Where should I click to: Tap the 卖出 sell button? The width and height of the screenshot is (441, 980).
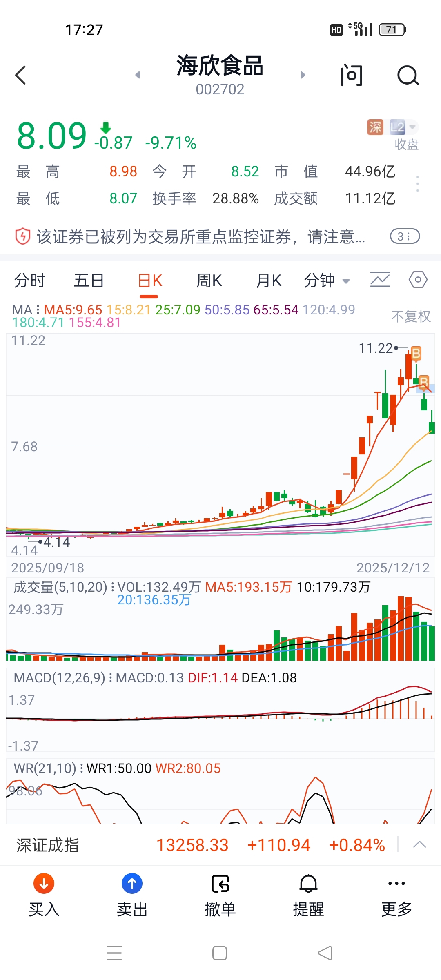click(132, 896)
